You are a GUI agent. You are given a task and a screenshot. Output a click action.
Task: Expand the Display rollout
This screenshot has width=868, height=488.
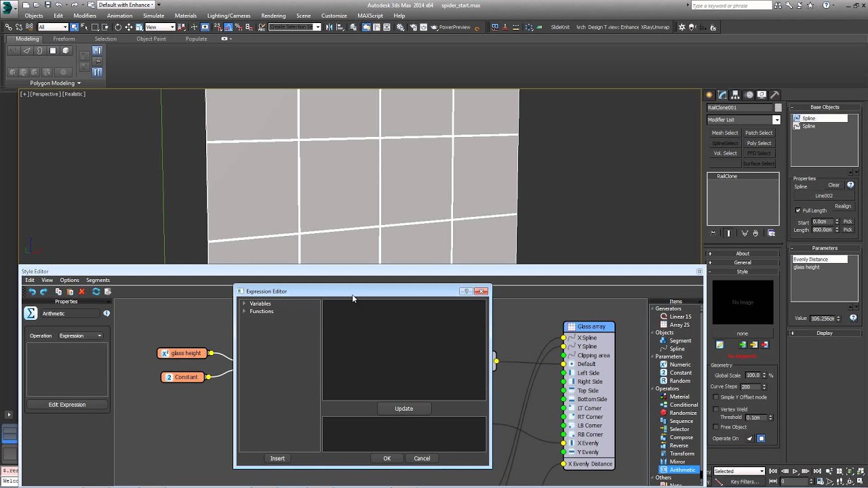(x=824, y=333)
